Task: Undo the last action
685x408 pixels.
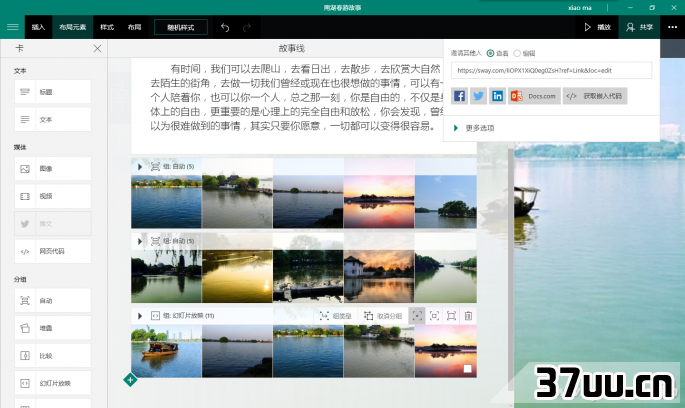Action: click(225, 28)
